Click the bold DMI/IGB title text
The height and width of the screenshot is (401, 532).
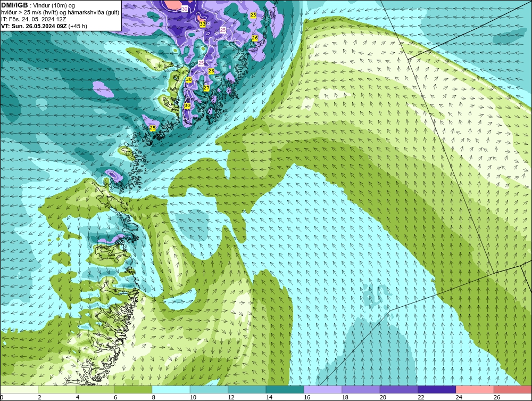(x=14, y=5)
